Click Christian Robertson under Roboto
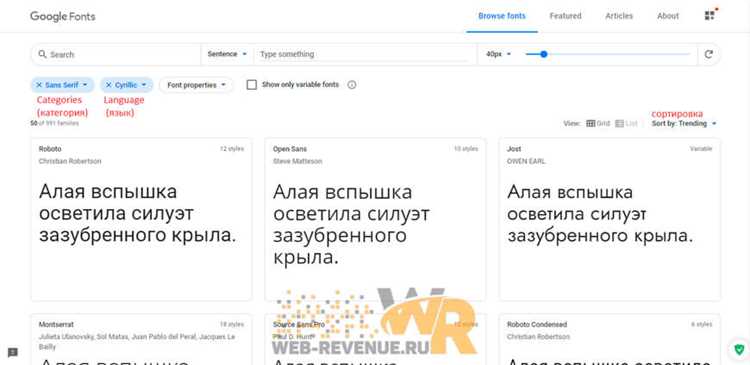The height and width of the screenshot is (365, 750). pos(70,161)
